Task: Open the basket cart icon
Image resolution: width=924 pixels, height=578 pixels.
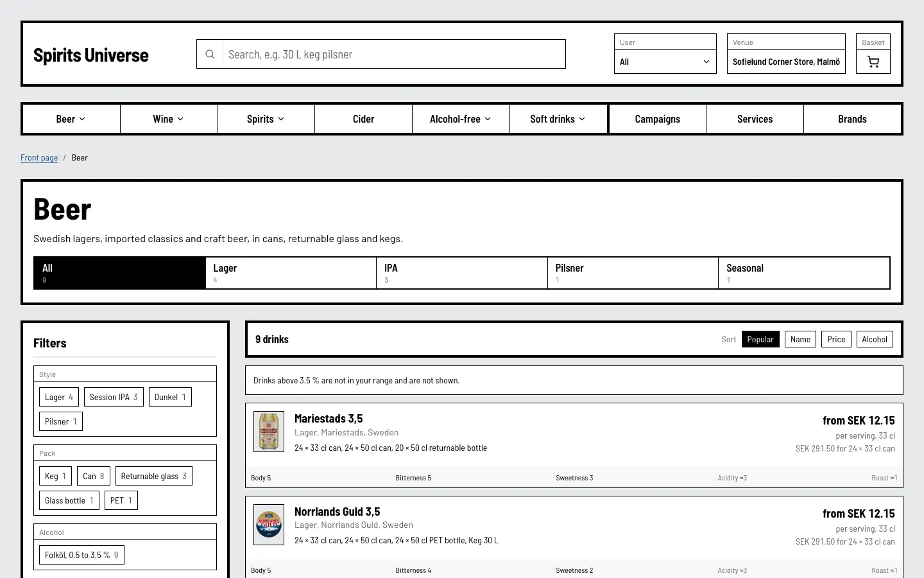Action: 873,62
